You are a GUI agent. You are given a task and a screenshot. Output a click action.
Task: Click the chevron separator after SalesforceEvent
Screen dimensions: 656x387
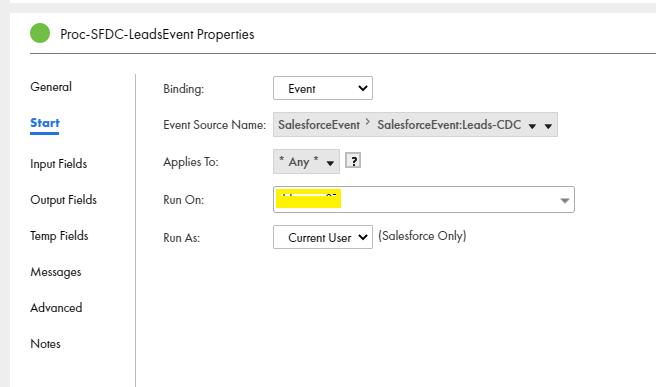click(368, 122)
